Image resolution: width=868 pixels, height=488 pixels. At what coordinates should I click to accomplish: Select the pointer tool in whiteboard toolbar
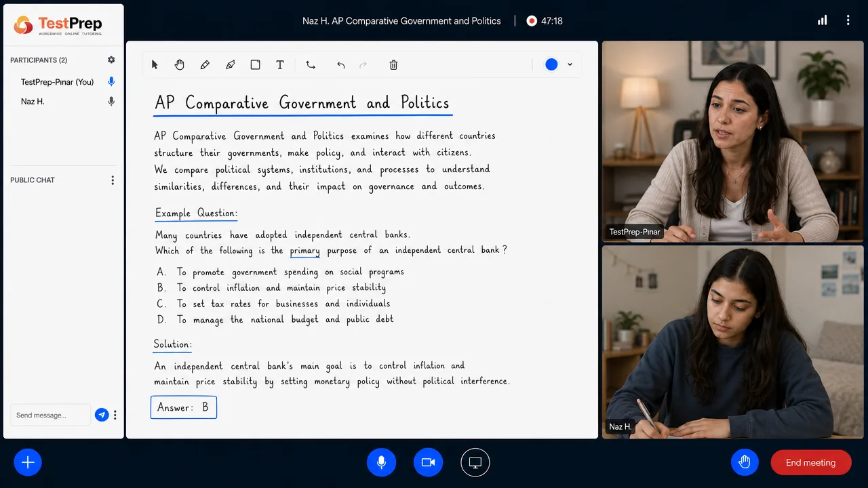point(155,65)
